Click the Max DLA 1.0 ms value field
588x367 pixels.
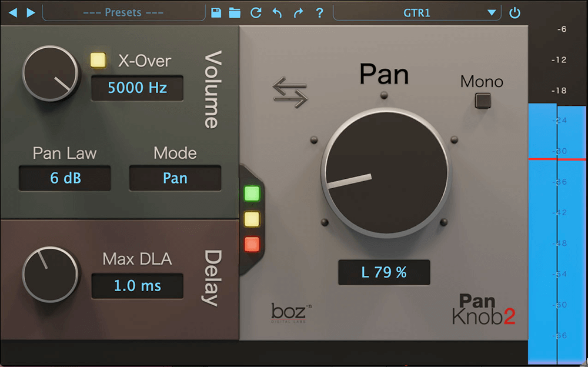point(137,286)
